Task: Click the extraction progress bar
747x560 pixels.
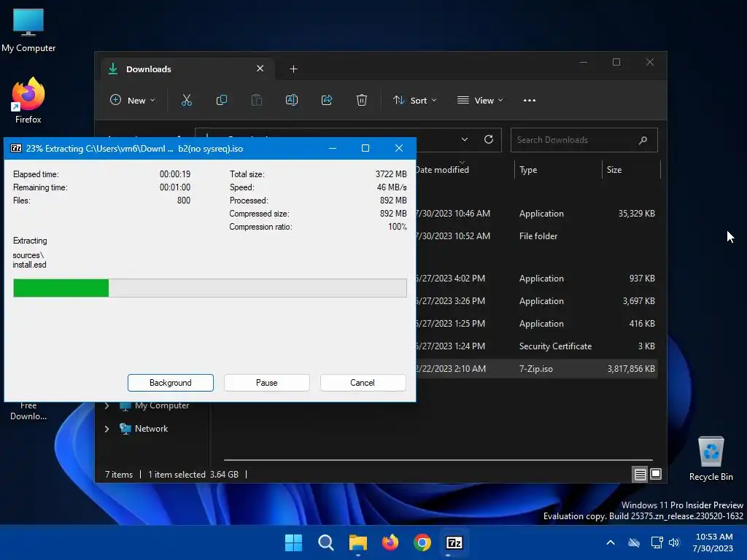Action: [x=210, y=288]
